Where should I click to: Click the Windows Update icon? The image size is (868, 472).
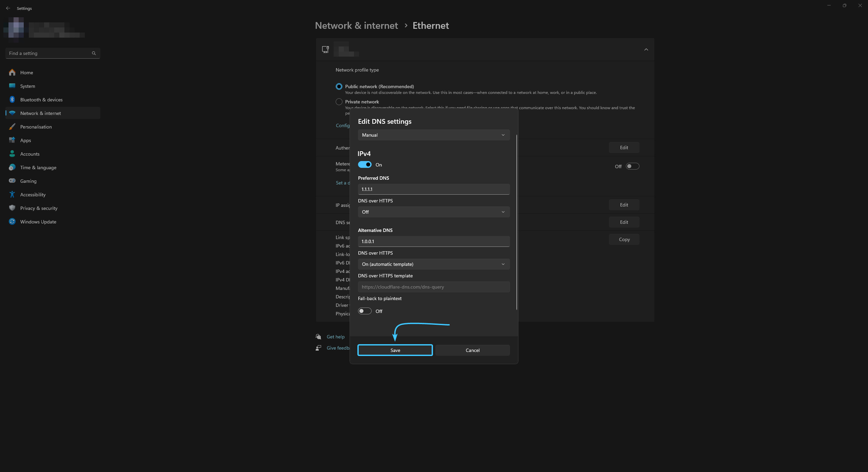[x=12, y=221]
